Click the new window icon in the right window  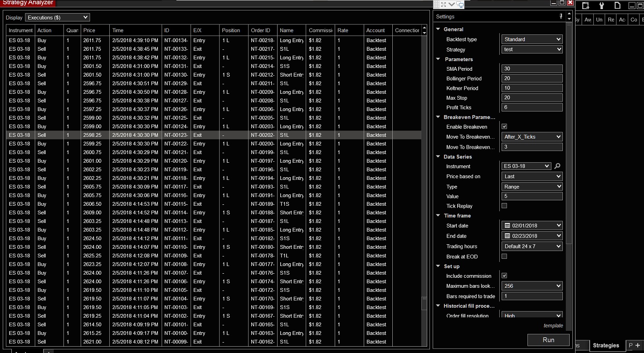pyautogui.click(x=585, y=5)
